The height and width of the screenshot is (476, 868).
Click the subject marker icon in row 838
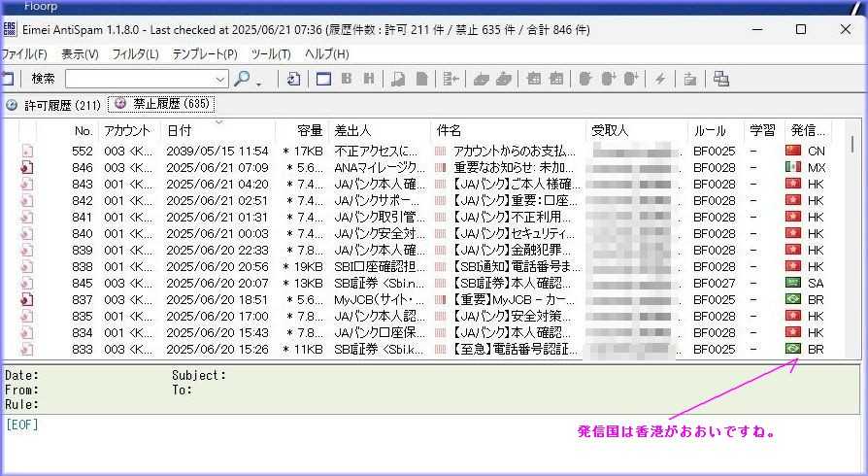[441, 266]
